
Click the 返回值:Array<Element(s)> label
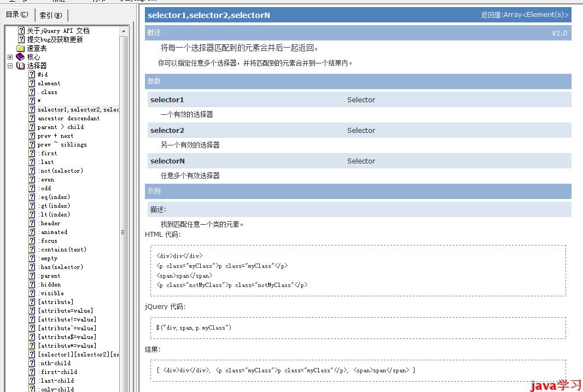pyautogui.click(x=524, y=15)
